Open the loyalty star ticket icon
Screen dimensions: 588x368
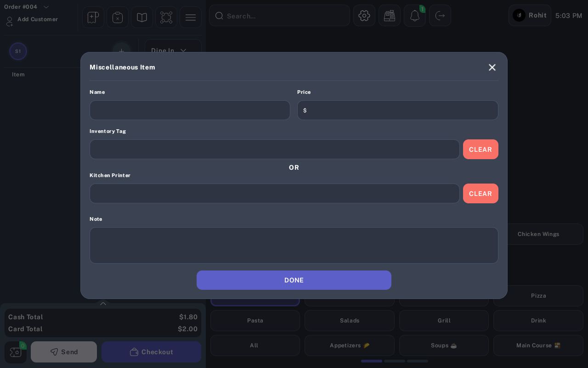(x=16, y=352)
